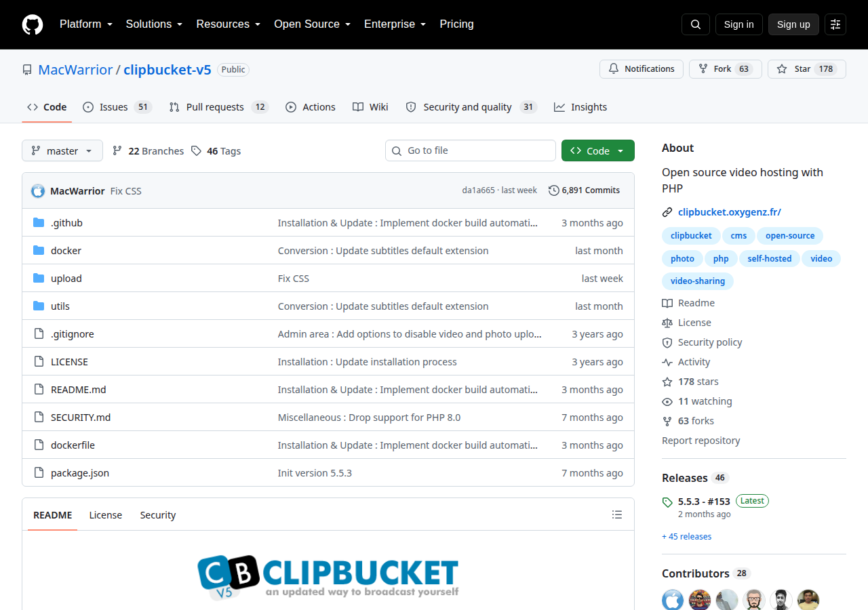This screenshot has height=610, width=868.
Task: Open the green Code dropdown button
Action: point(598,150)
